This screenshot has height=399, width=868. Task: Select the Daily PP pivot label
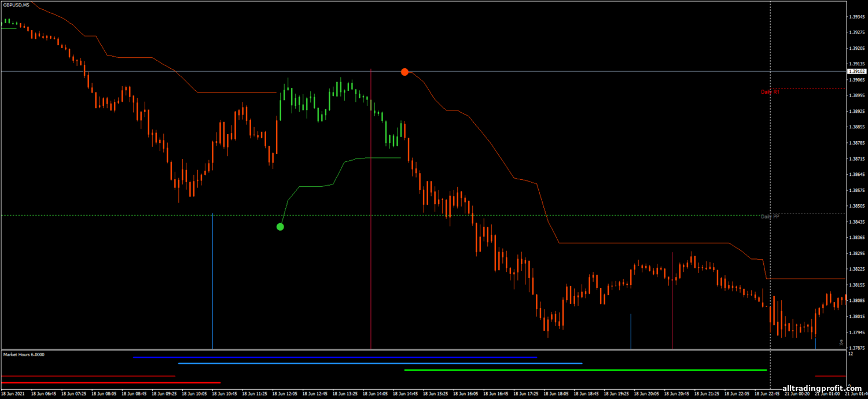[770, 216]
